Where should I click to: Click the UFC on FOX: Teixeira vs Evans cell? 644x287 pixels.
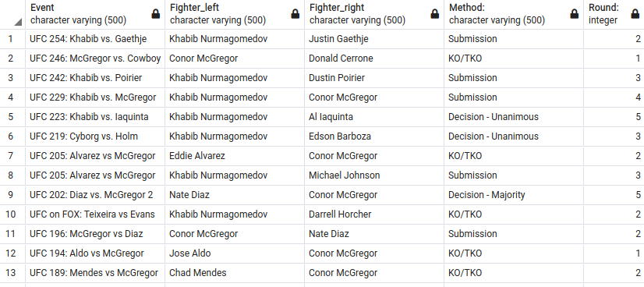(x=95, y=214)
